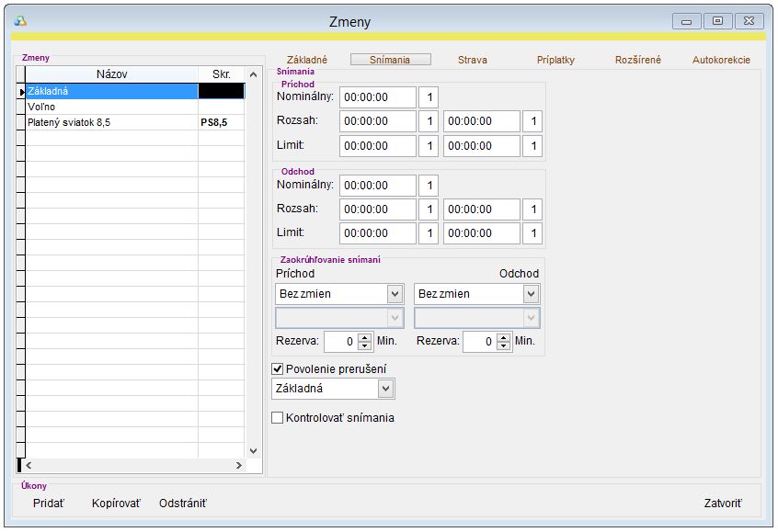This screenshot has width=778, height=532.
Task: Click the Odstrániť button
Action: tap(183, 504)
